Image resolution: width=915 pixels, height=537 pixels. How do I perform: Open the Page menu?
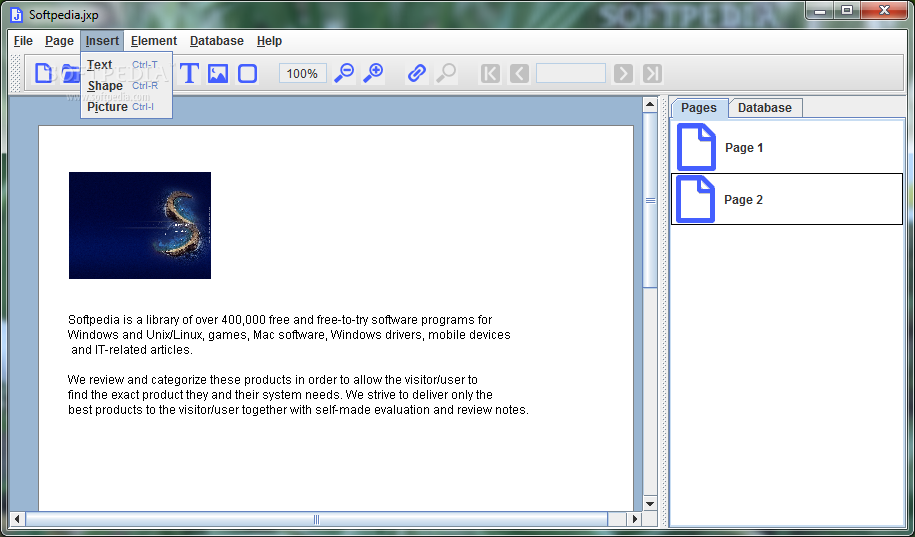tap(60, 41)
